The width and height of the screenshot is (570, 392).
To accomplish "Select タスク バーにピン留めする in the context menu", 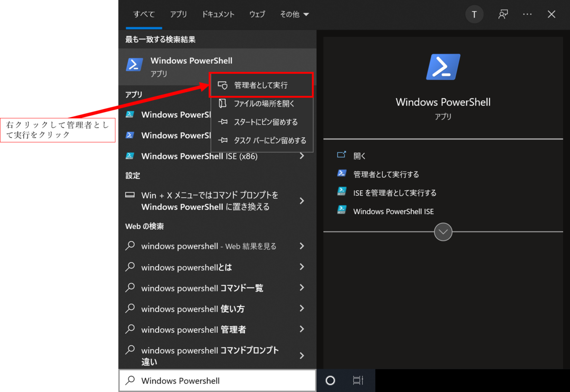I will pyautogui.click(x=262, y=141).
